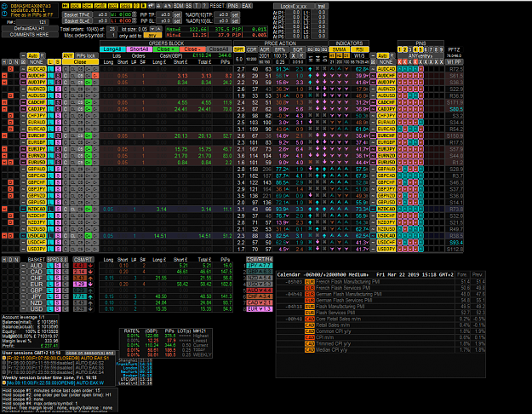Image resolution: width=532 pixels, height=414 pixels.
Task: Click the Max orders/symbol input showing 1
Action: [x=112, y=35]
